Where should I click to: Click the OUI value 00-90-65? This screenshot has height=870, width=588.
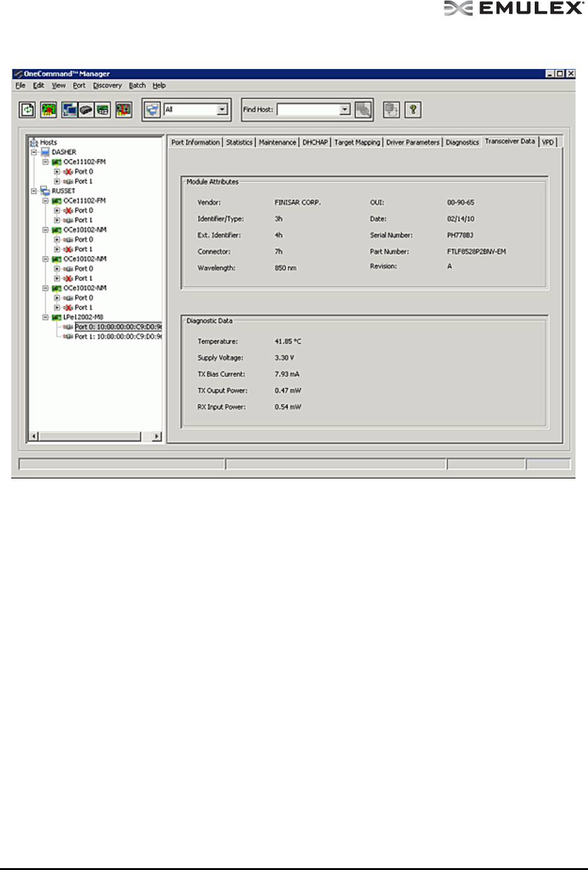tap(461, 203)
